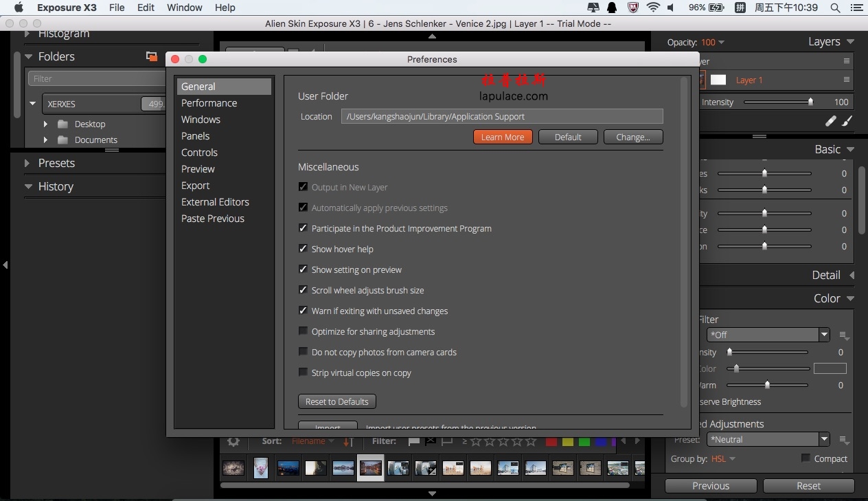The height and width of the screenshot is (501, 868).
Task: Open the Color Filter preset menu icon
Action: (x=844, y=335)
